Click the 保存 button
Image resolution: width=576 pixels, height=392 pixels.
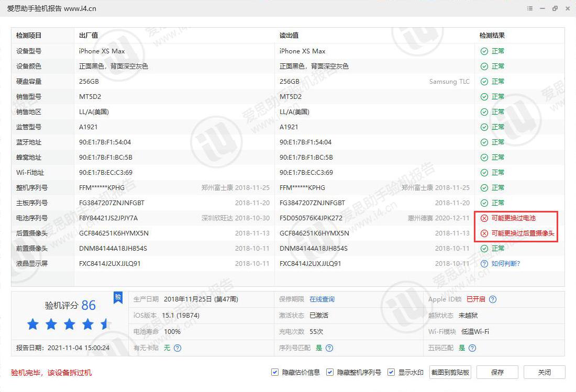pyautogui.click(x=497, y=372)
